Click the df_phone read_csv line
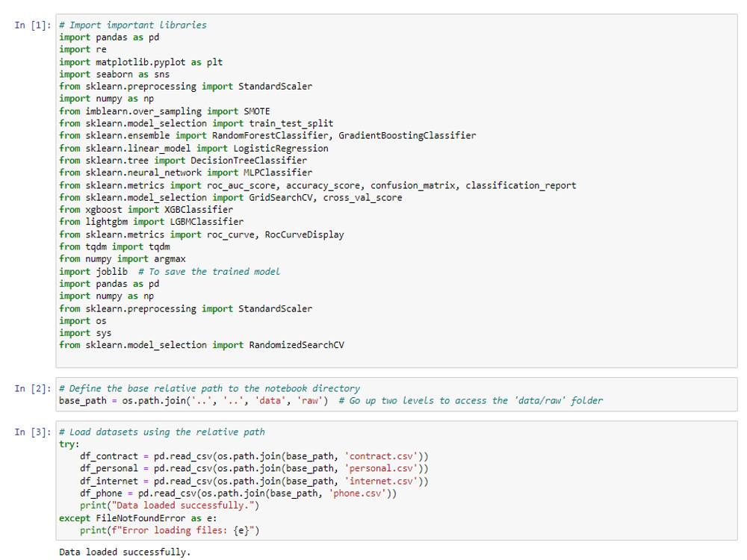This screenshot has width=747, height=560. 238,494
